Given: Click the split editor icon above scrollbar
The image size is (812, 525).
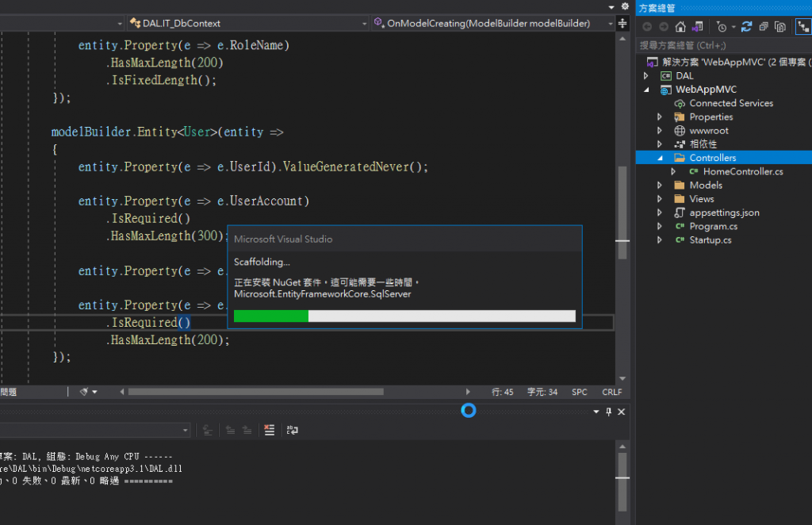Looking at the screenshot, I should pyautogui.click(x=622, y=23).
